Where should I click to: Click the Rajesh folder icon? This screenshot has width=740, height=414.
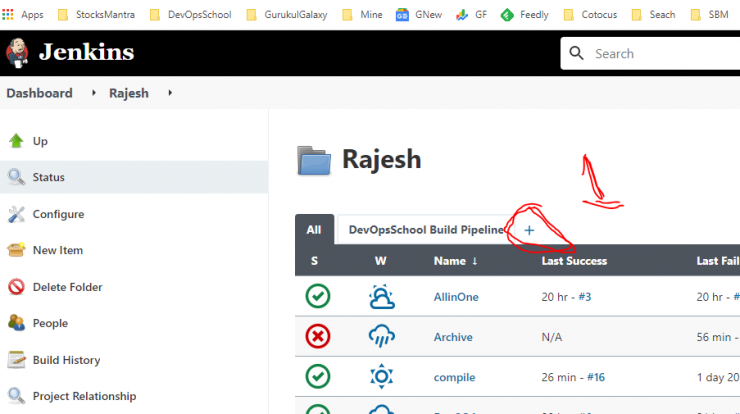[314, 161]
